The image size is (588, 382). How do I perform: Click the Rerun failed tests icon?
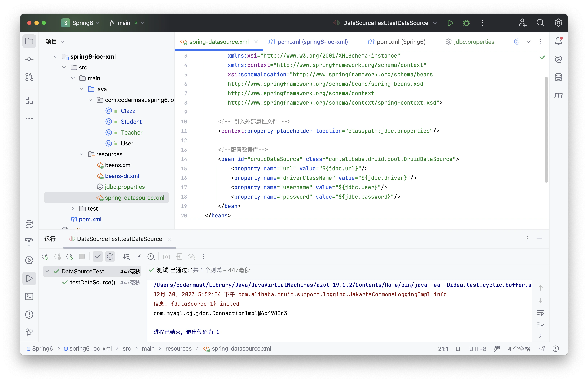pos(58,257)
